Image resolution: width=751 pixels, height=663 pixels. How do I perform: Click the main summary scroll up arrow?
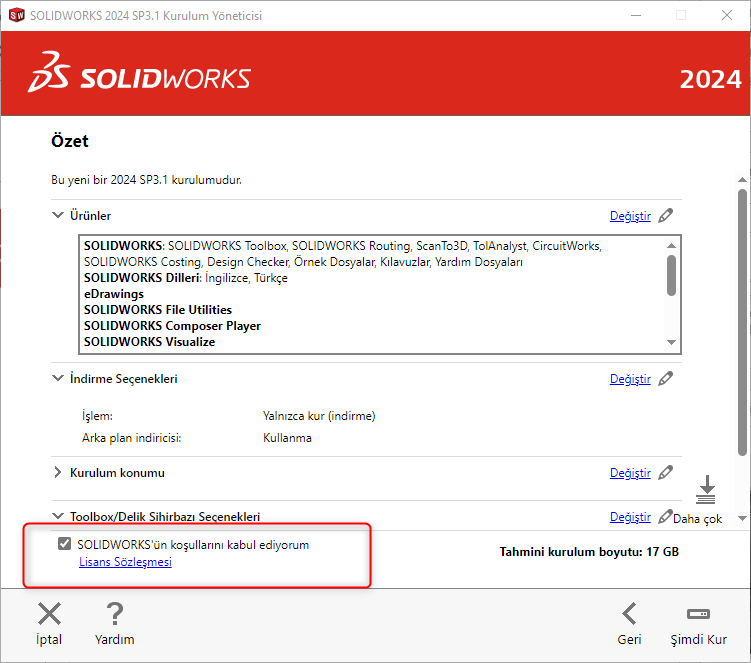pyautogui.click(x=742, y=180)
